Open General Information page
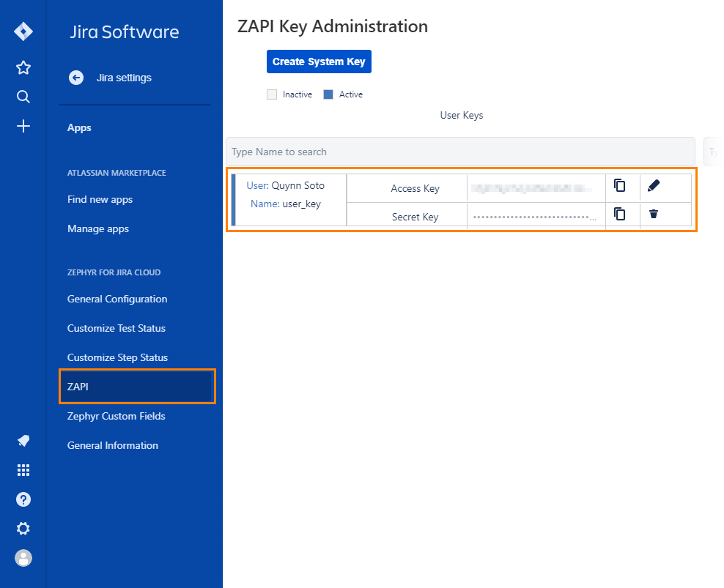The height and width of the screenshot is (588, 724). 113,445
